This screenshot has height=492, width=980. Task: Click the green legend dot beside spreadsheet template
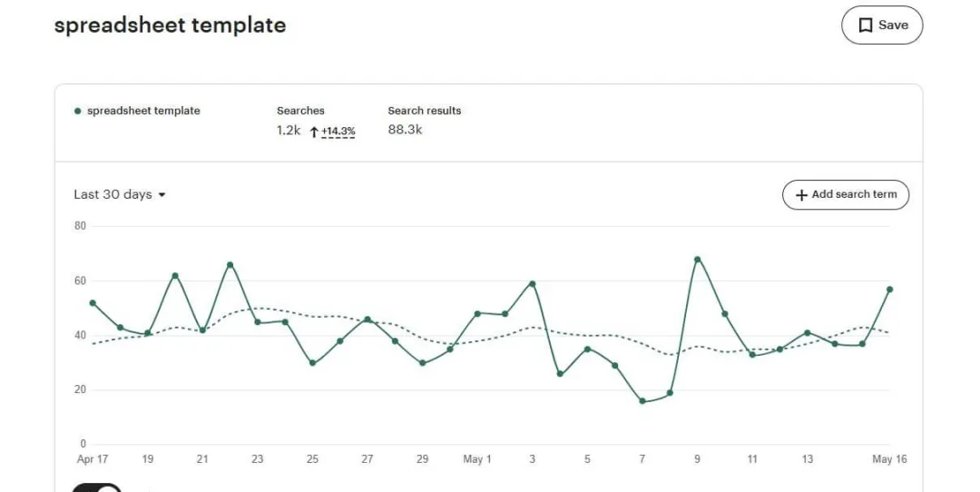click(77, 112)
